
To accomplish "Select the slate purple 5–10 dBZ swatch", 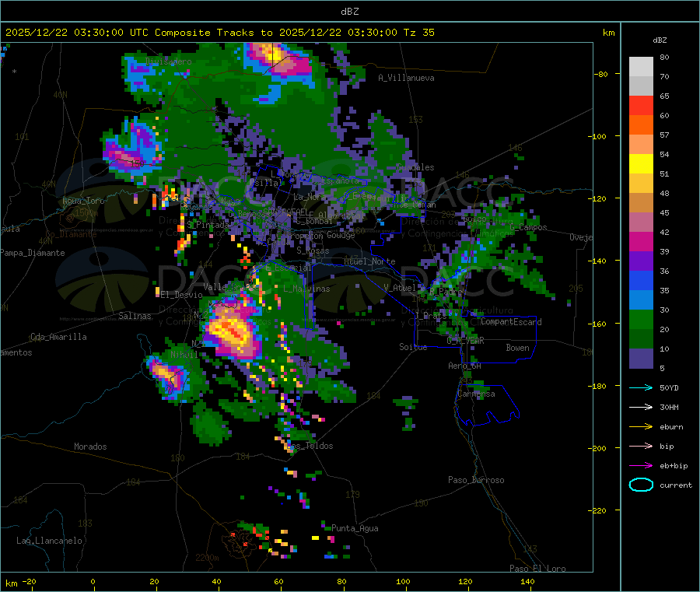I will [x=641, y=359].
